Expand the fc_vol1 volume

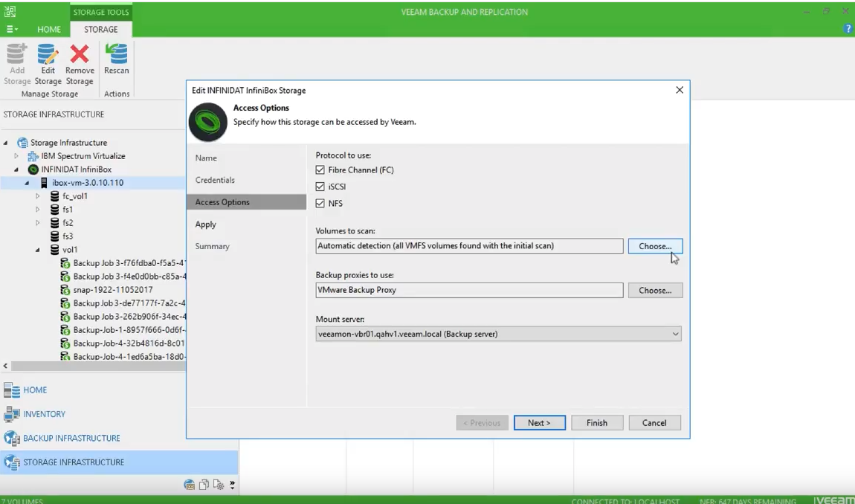pos(38,196)
